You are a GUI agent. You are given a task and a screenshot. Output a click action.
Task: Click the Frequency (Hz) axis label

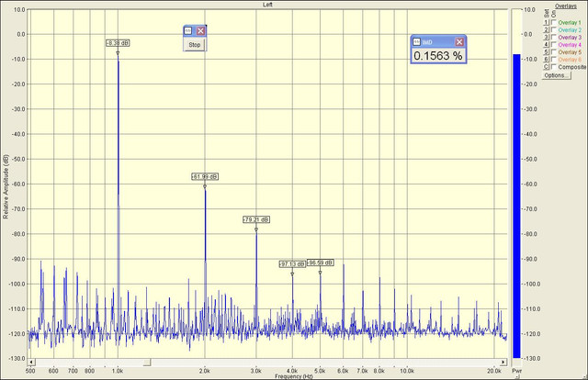tap(294, 376)
